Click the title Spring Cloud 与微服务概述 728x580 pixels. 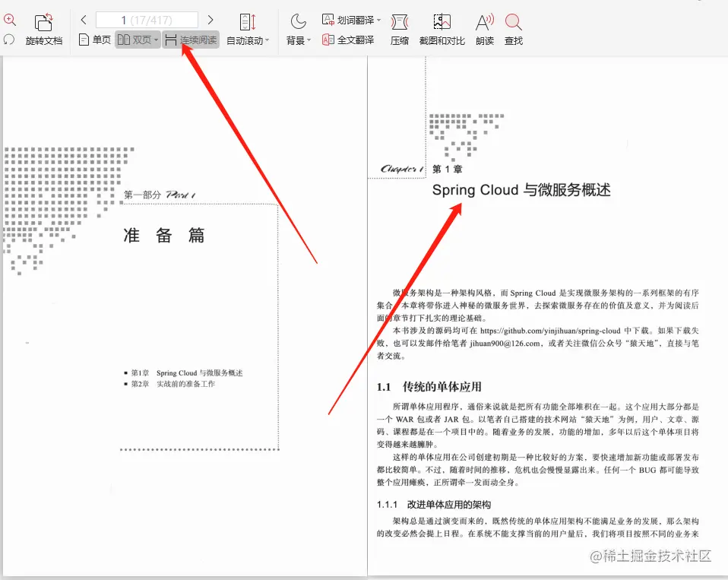521,190
